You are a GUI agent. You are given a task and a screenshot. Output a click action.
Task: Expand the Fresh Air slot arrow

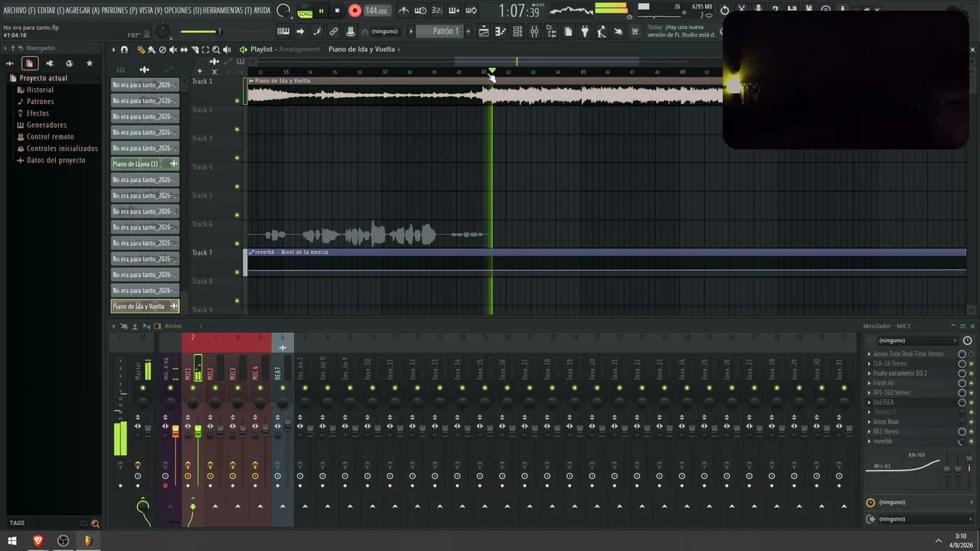pyautogui.click(x=869, y=383)
